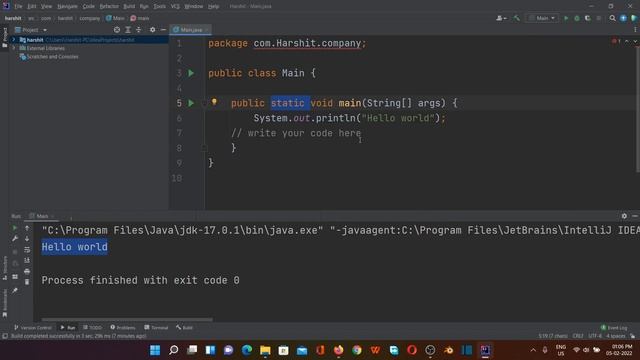Open Version Control tool window
The width and height of the screenshot is (640, 360).
point(33,327)
